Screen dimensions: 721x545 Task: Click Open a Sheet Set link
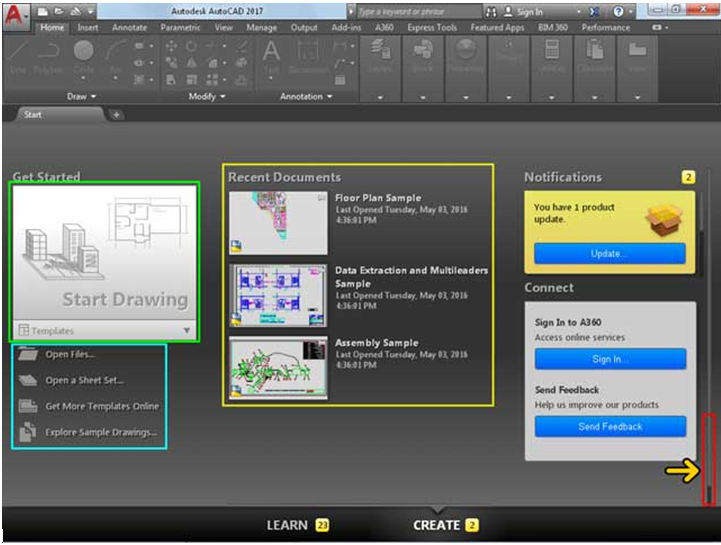click(x=85, y=380)
